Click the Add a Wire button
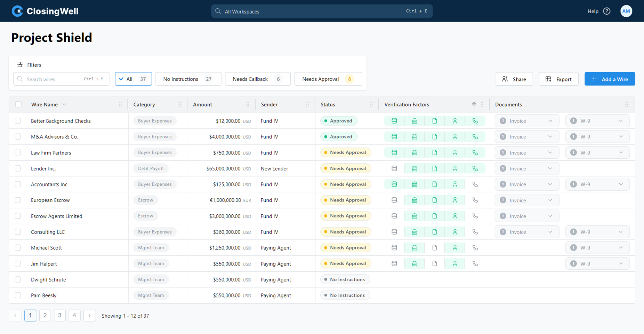The image size is (644, 334). [610, 79]
